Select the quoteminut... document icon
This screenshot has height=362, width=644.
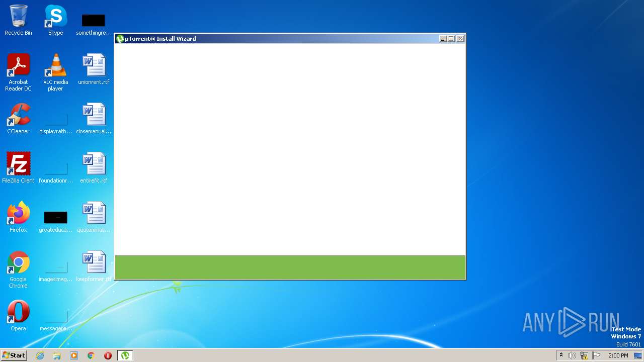point(94,217)
